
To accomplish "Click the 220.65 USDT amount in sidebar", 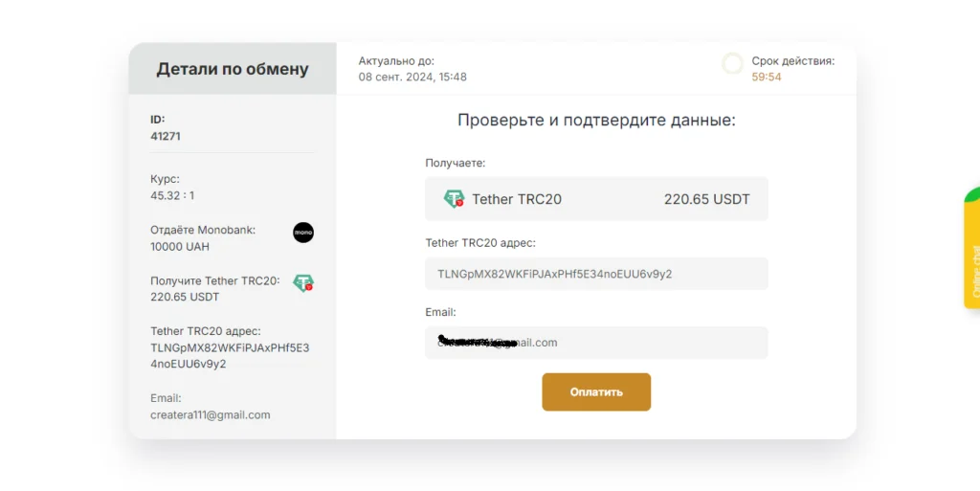I will pyautogui.click(x=185, y=298).
